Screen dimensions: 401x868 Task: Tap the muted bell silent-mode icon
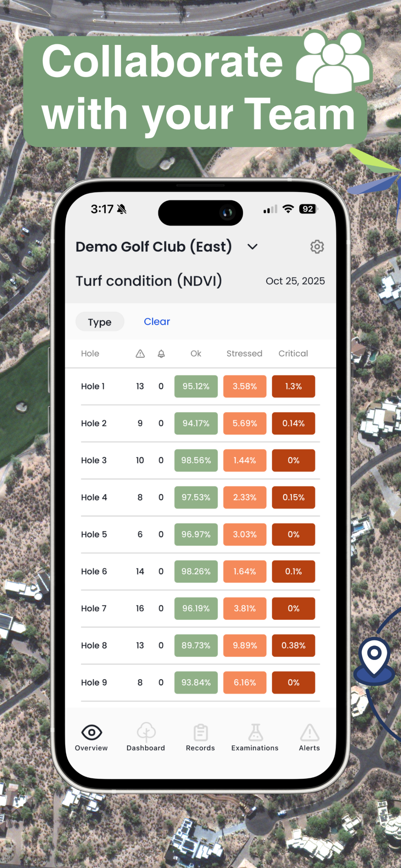[x=122, y=209]
